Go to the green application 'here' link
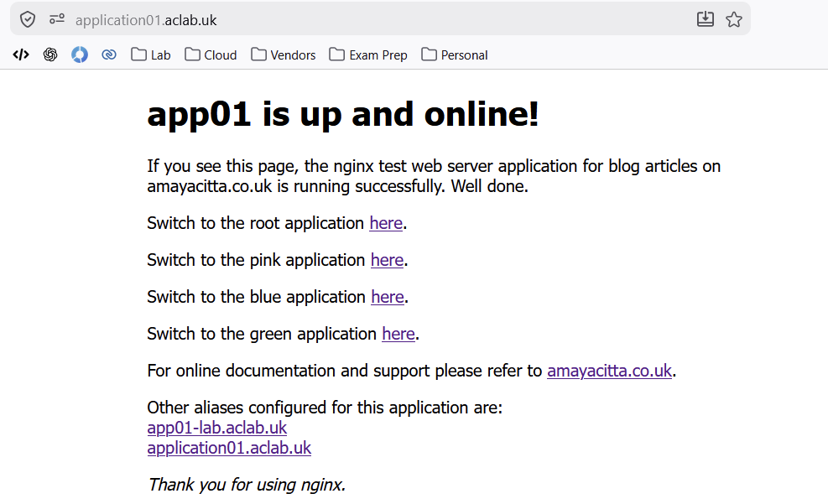The height and width of the screenshot is (504, 828). (398, 334)
